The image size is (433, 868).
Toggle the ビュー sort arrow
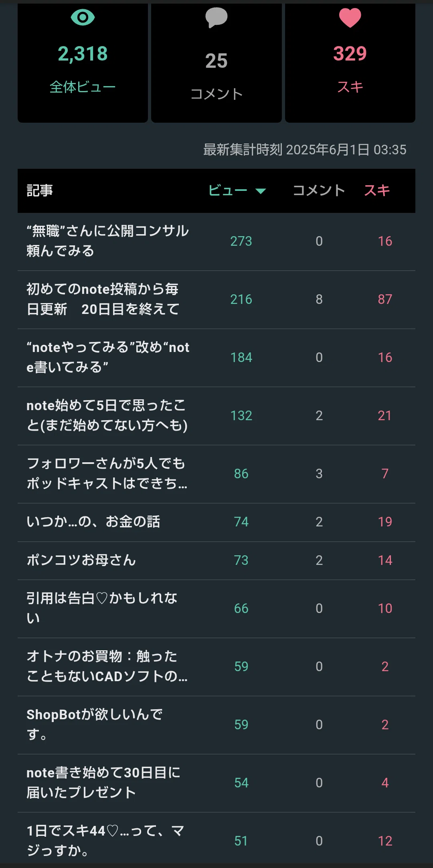pyautogui.click(x=261, y=191)
